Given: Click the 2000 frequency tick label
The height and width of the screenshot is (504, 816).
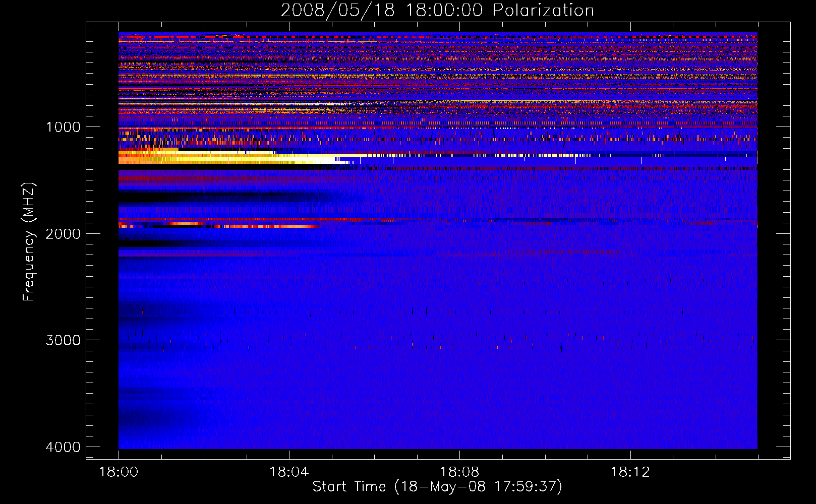Looking at the screenshot, I should coord(63,234).
